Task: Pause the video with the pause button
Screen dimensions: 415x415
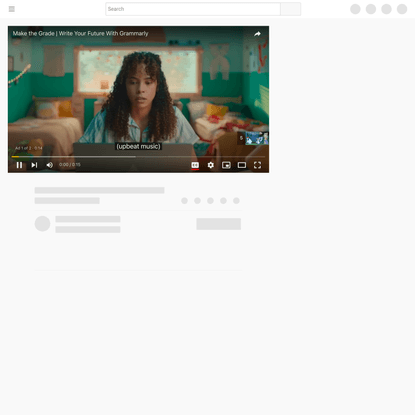Action: click(x=19, y=165)
